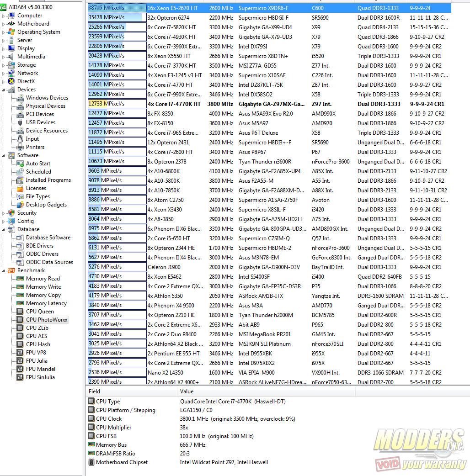470x476 pixels.
Task: Click the Server icon in tree
Action: [x=11, y=40]
